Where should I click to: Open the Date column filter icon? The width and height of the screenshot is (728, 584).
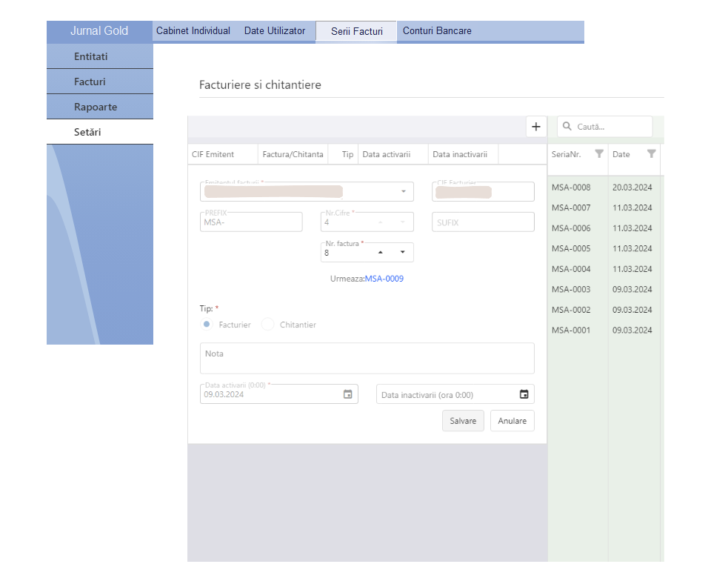(x=652, y=154)
